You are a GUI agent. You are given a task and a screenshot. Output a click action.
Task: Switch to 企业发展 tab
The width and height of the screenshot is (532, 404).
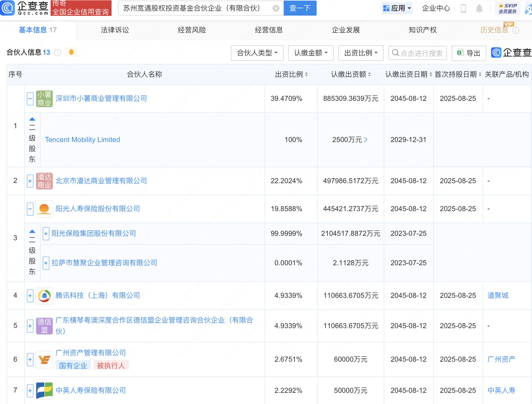click(346, 30)
